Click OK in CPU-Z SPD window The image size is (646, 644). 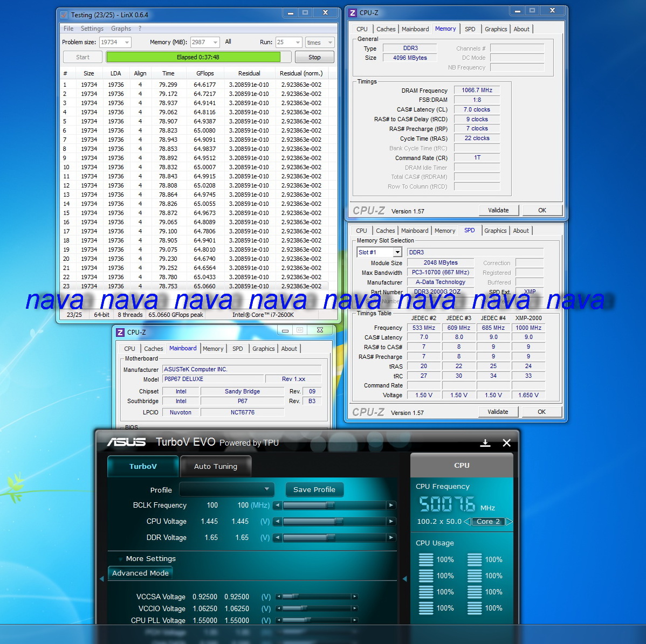[x=541, y=412]
